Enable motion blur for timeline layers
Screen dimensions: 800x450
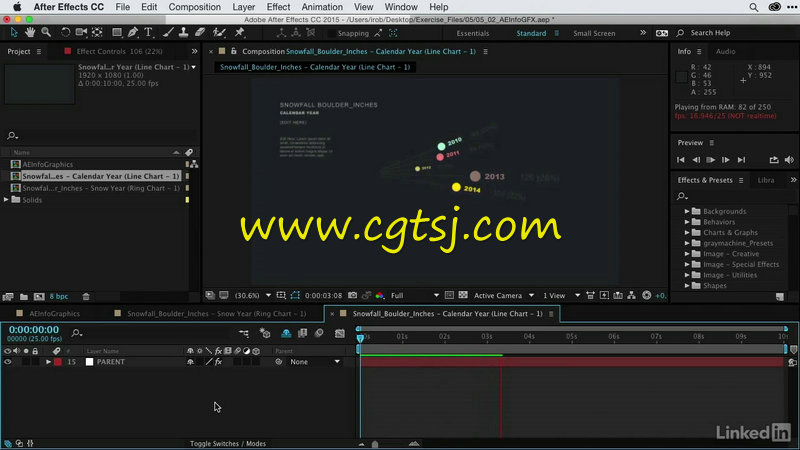pos(319,333)
